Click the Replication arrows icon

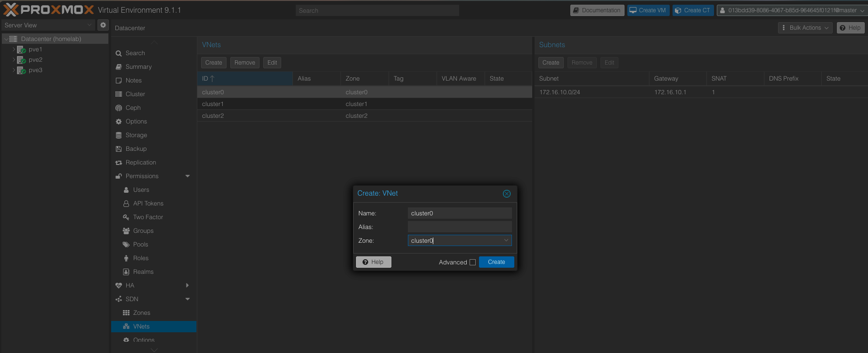click(119, 163)
